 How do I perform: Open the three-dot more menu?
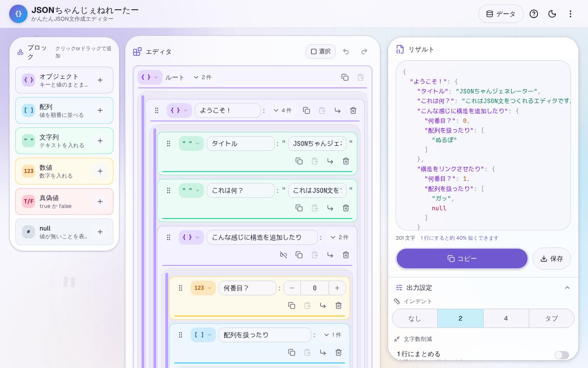pyautogui.click(x=571, y=14)
